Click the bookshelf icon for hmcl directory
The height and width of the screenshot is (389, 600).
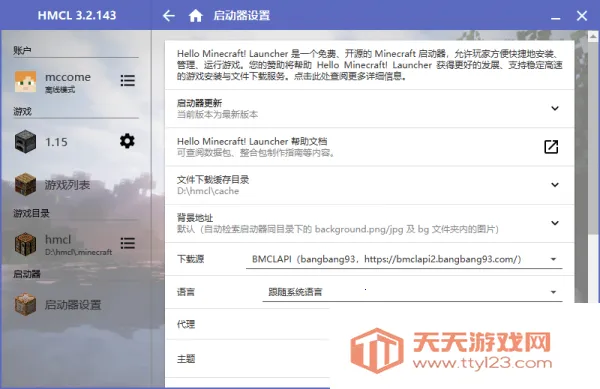(x=25, y=244)
